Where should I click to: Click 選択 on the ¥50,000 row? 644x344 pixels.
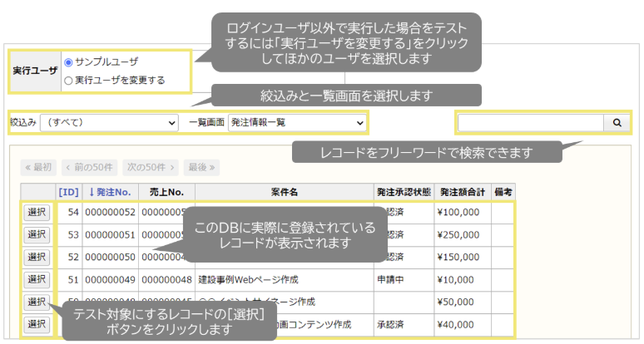tap(37, 302)
